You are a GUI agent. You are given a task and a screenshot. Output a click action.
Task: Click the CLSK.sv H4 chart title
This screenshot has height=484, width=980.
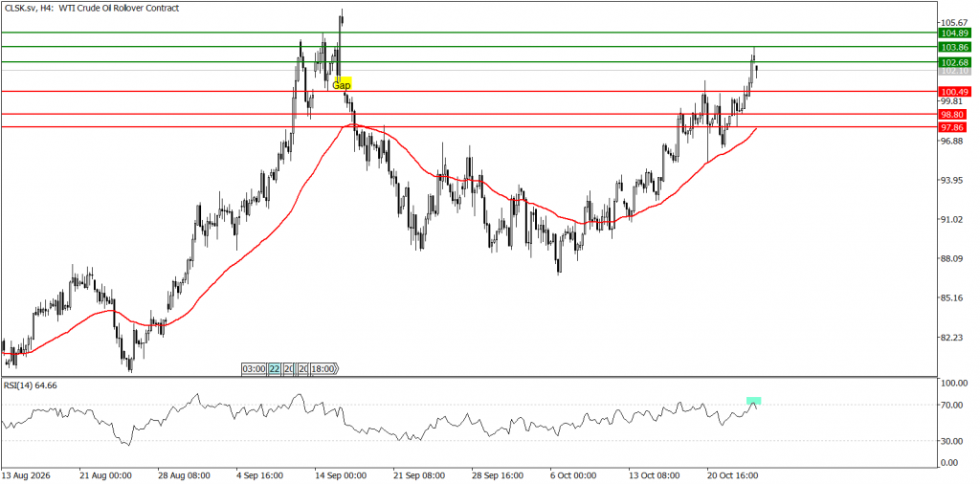(x=91, y=8)
